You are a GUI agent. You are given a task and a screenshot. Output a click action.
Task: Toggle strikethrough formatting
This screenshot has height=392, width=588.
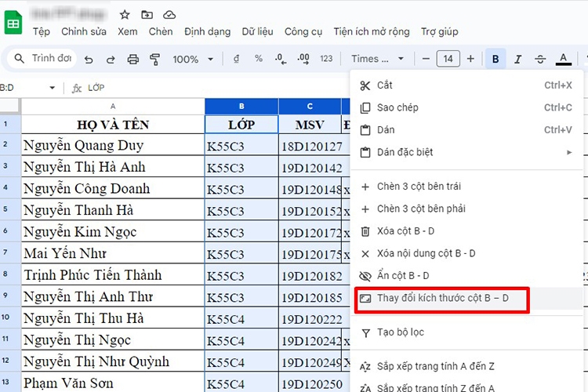[x=540, y=59]
